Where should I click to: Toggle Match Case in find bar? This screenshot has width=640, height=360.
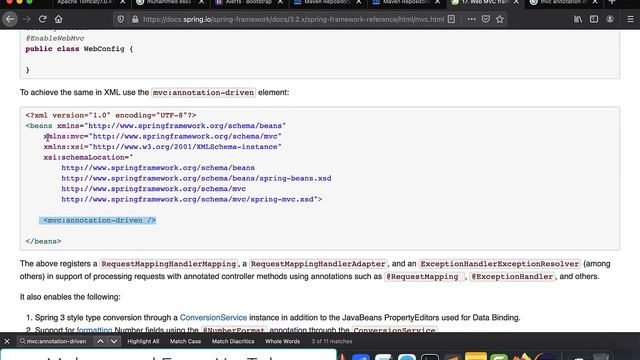pos(185,341)
